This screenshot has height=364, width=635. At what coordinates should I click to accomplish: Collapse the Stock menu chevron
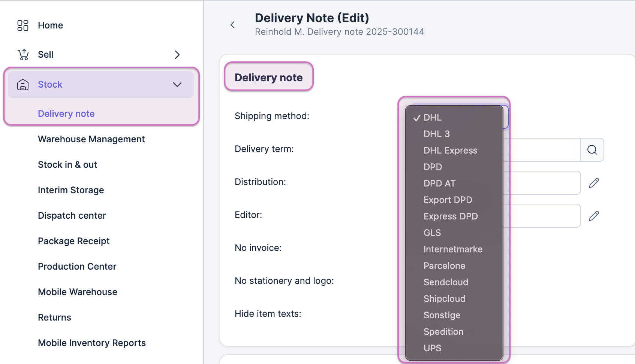(177, 85)
